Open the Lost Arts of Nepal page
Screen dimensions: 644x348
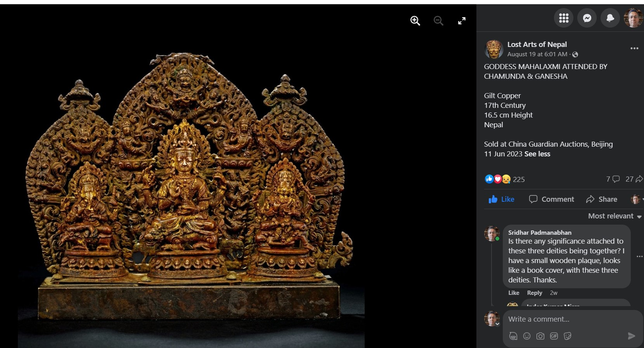coord(537,45)
